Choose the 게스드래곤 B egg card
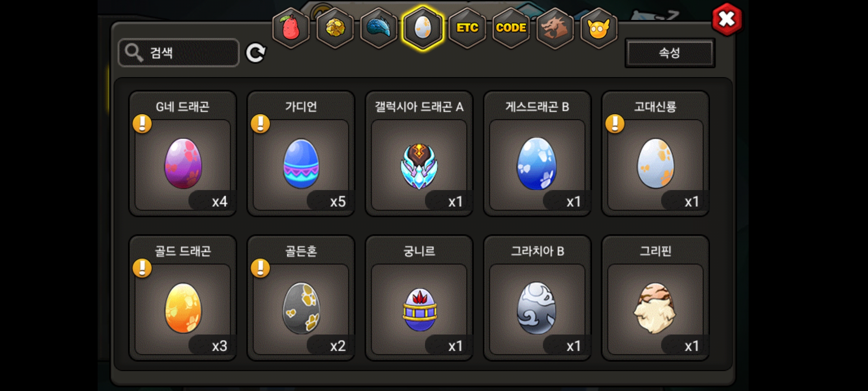 coord(537,154)
